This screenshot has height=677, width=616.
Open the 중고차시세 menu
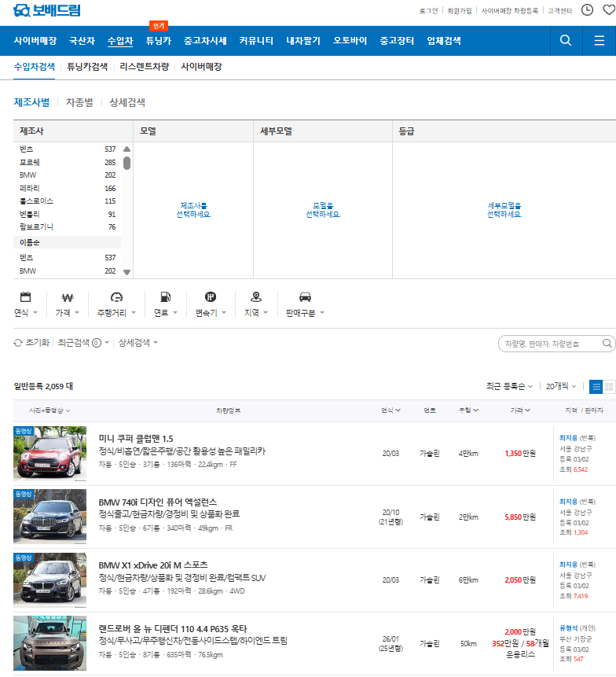click(205, 41)
